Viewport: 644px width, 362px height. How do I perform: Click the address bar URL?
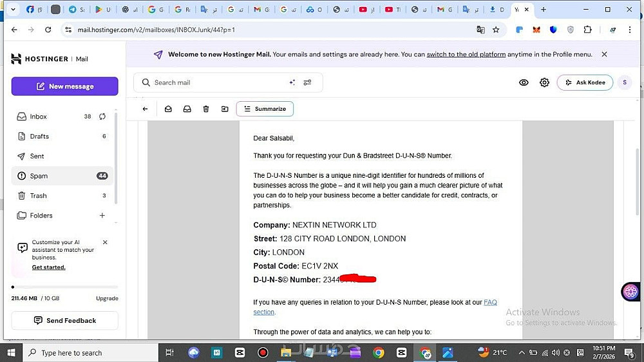(x=156, y=30)
